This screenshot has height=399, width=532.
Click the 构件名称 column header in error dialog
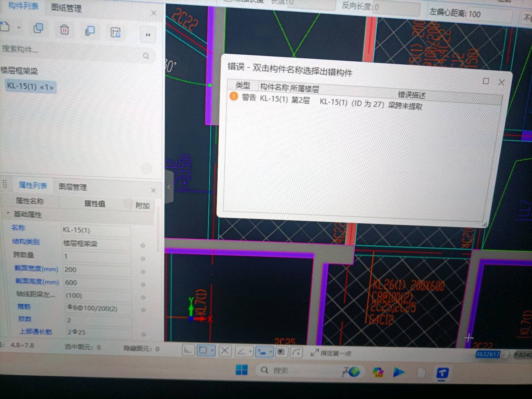274,87
